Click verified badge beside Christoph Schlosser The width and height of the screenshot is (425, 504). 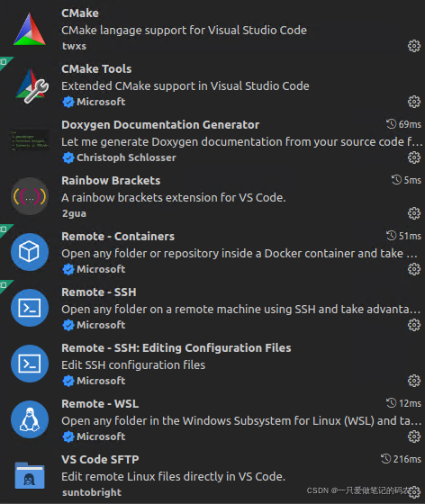coord(68,157)
